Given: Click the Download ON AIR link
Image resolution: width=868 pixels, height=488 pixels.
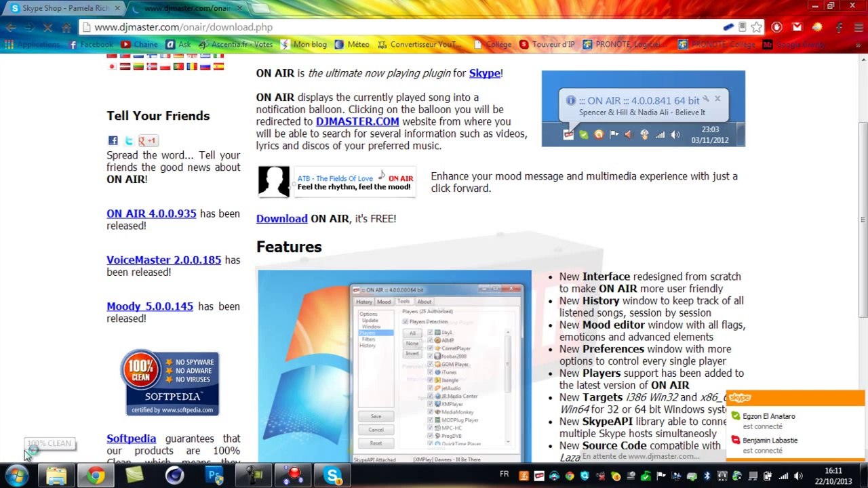Looking at the screenshot, I should [282, 219].
